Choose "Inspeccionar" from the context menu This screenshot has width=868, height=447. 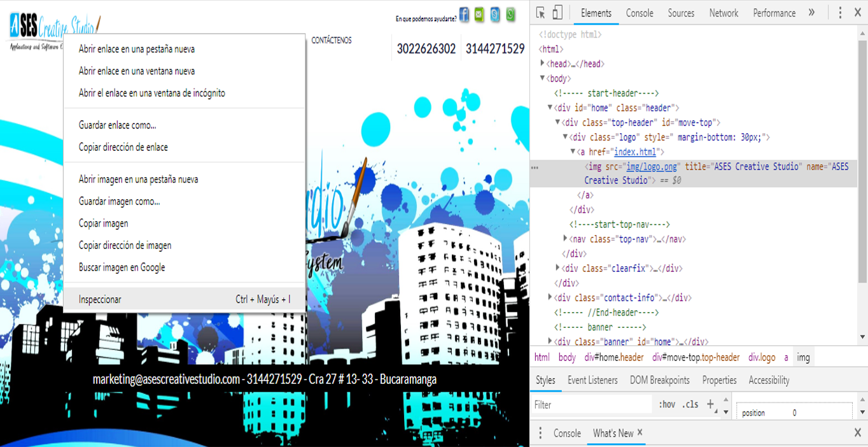[100, 299]
